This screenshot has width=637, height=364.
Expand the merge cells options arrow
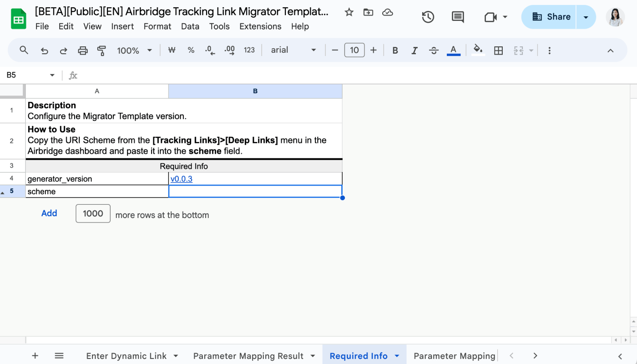click(531, 51)
